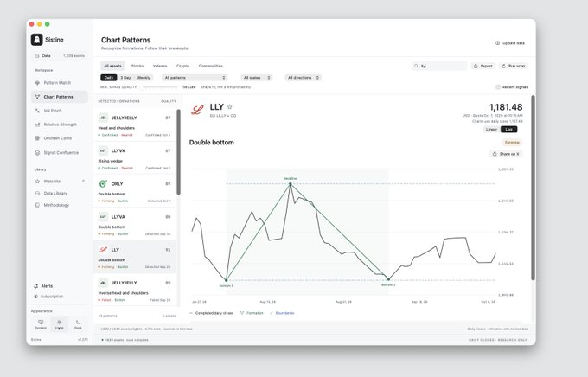This screenshot has width=588, height=377.
Task: Click the Export button
Action: pyautogui.click(x=483, y=66)
